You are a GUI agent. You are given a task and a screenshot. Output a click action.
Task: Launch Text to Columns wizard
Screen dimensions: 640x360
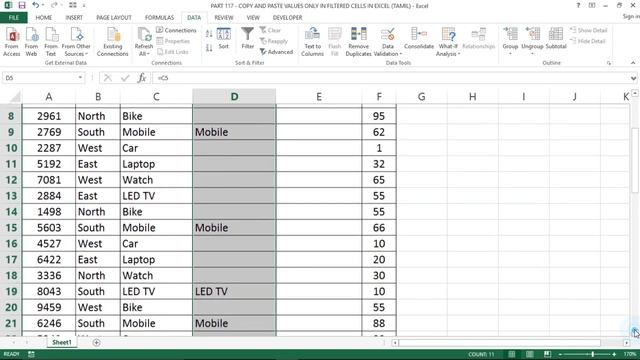[x=312, y=42]
